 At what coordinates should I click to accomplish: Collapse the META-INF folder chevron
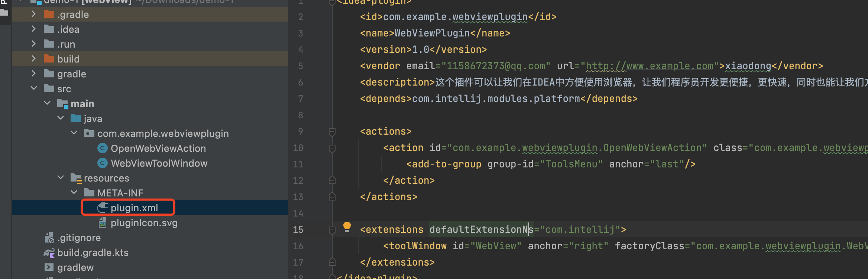(74, 193)
